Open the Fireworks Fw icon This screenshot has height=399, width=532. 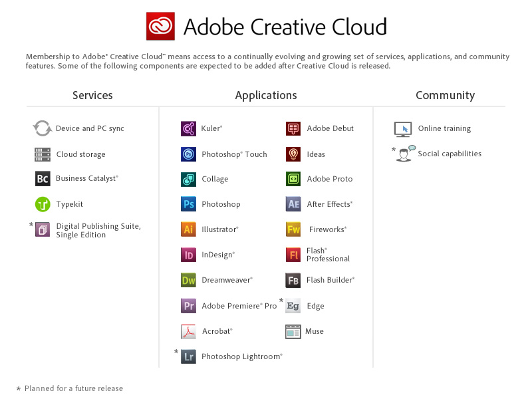293,229
